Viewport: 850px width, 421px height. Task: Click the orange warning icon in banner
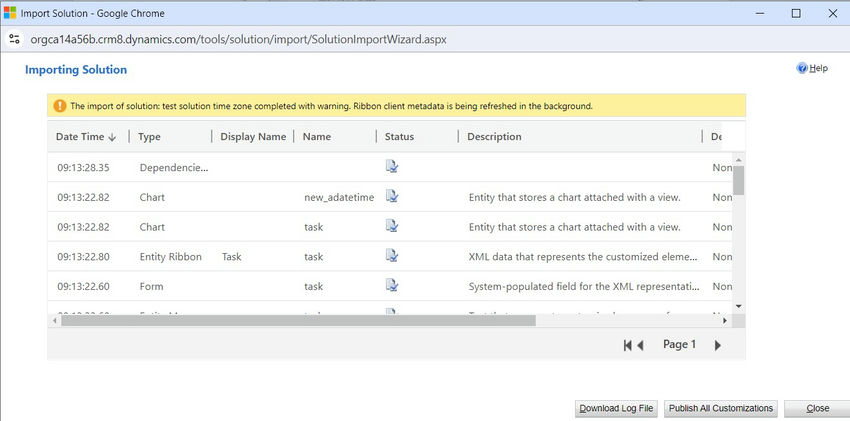pyautogui.click(x=60, y=106)
